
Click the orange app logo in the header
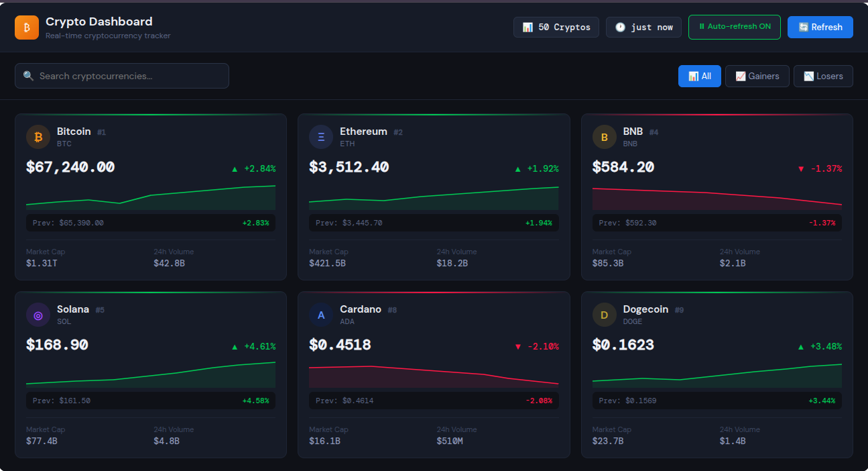click(x=26, y=27)
